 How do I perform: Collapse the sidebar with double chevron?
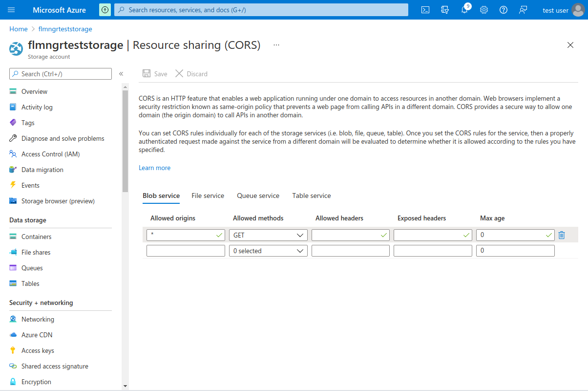coord(121,74)
